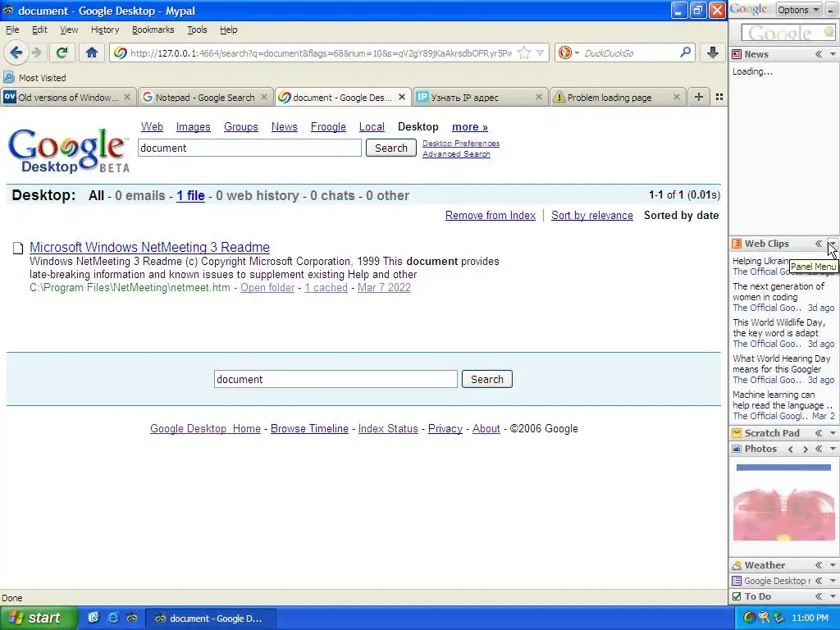The width and height of the screenshot is (840, 630).
Task: Open the Photos panel menu arrow
Action: pos(833,449)
